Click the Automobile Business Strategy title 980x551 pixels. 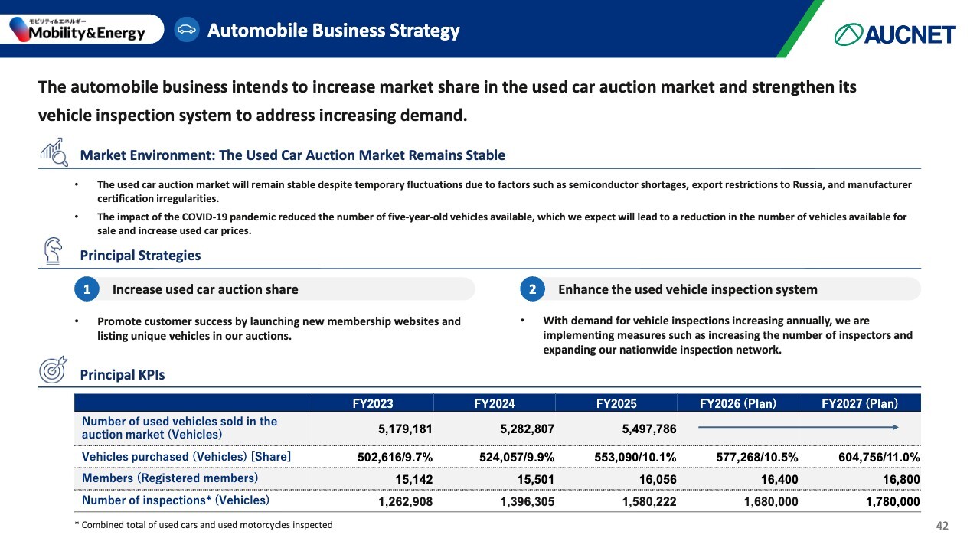[333, 31]
